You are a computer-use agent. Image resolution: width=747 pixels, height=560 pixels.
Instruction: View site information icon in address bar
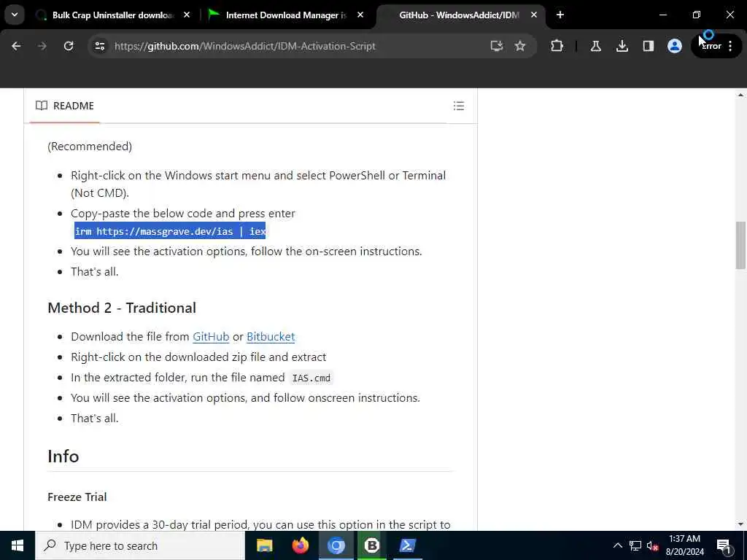pyautogui.click(x=99, y=46)
